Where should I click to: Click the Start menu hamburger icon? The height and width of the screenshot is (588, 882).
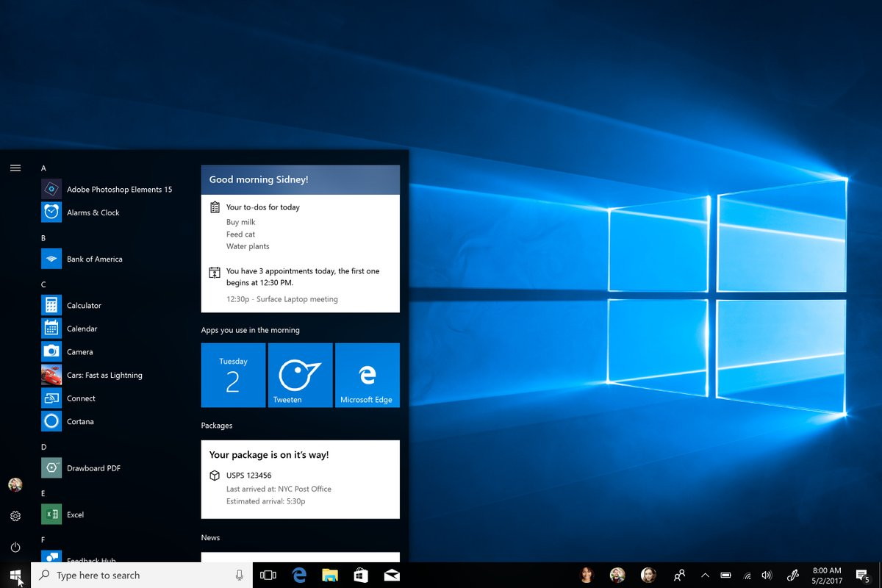coord(15,168)
